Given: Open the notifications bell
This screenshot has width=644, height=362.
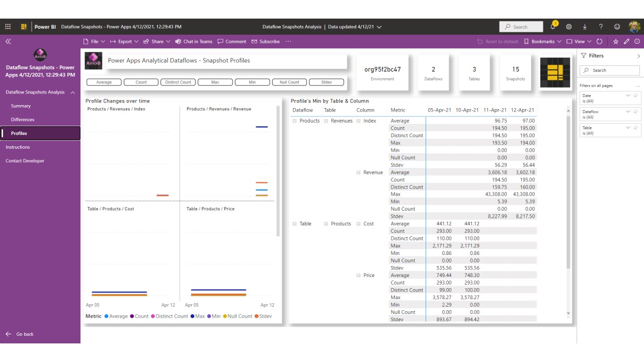Looking at the screenshot, I should point(553,26).
